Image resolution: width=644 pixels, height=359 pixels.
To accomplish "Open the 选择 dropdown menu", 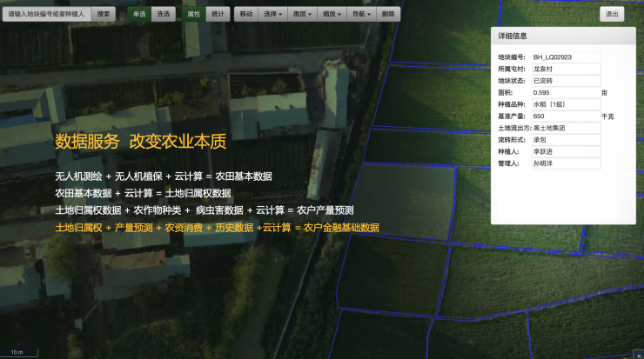I will (274, 14).
